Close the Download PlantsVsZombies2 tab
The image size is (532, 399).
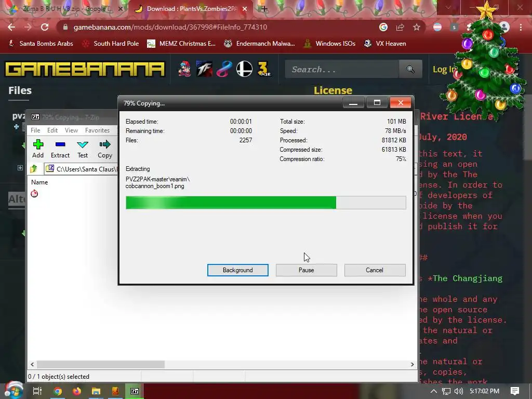point(245,9)
